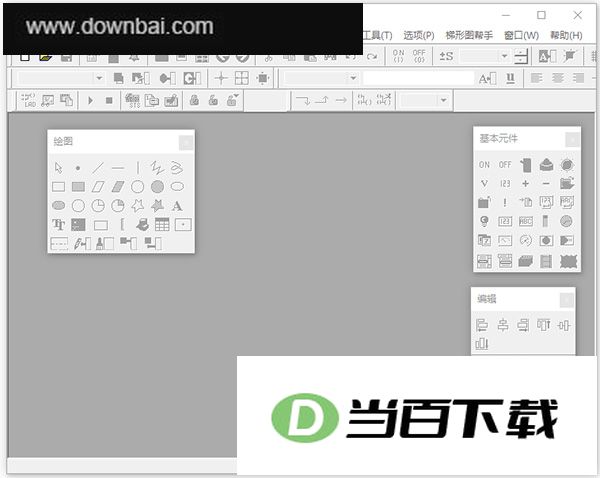Select the empty rectangle drawing tool
The image size is (600, 478).
click(x=58, y=187)
